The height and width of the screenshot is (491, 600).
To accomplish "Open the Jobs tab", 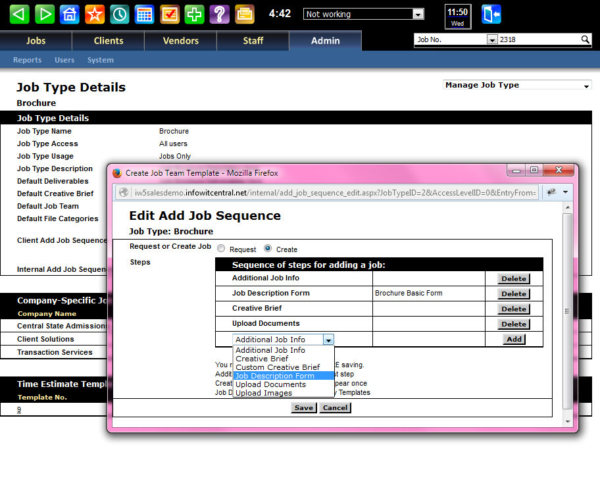I will point(36,41).
